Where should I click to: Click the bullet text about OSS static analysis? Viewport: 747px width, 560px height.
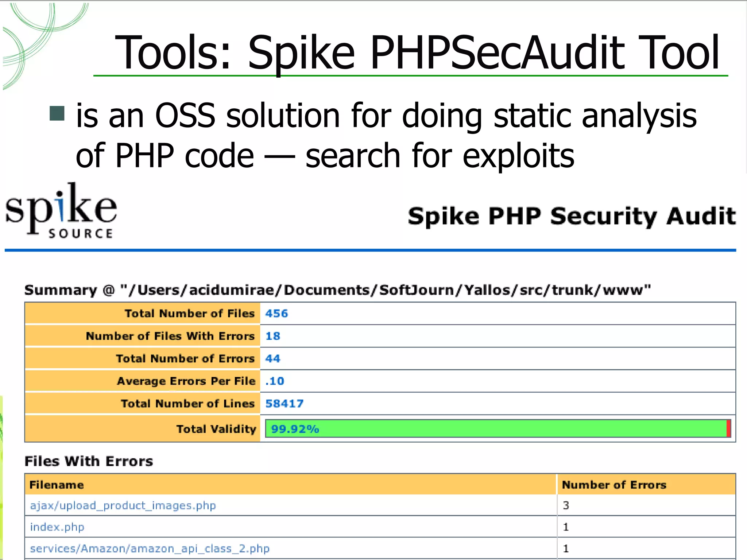click(386, 135)
